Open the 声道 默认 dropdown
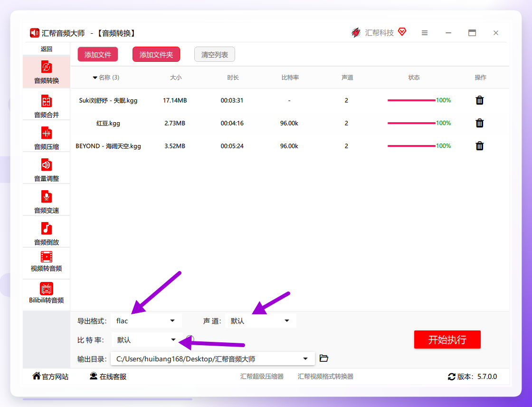Screen dimensions: 532x407 pyautogui.click(x=261, y=321)
